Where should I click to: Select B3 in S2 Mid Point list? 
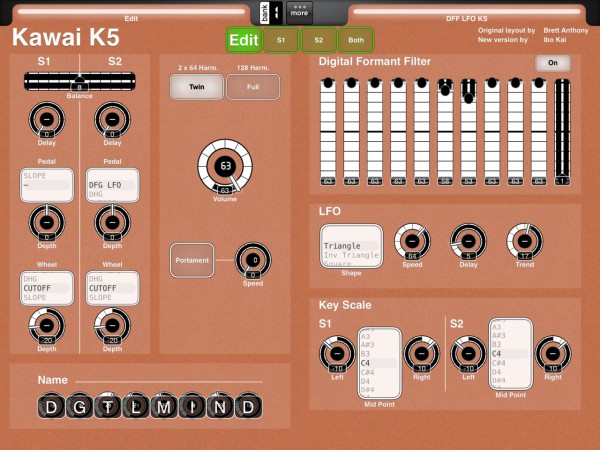(496, 344)
